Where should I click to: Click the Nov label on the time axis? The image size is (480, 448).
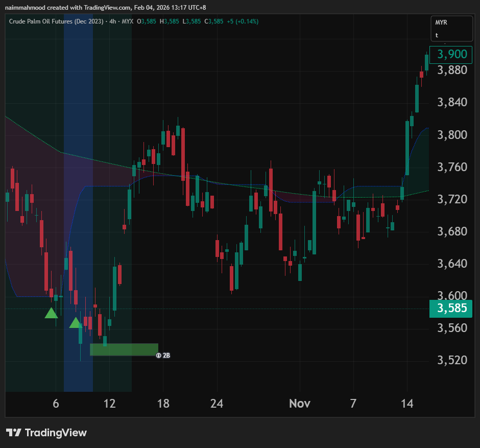(299, 404)
